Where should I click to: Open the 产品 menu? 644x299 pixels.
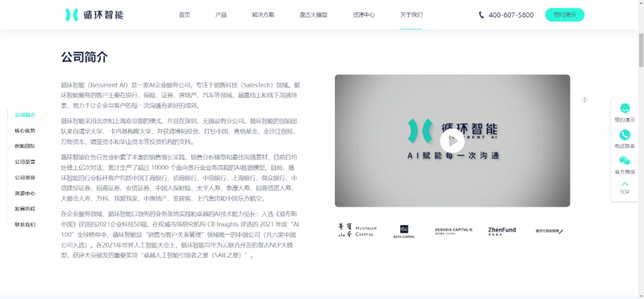point(221,15)
